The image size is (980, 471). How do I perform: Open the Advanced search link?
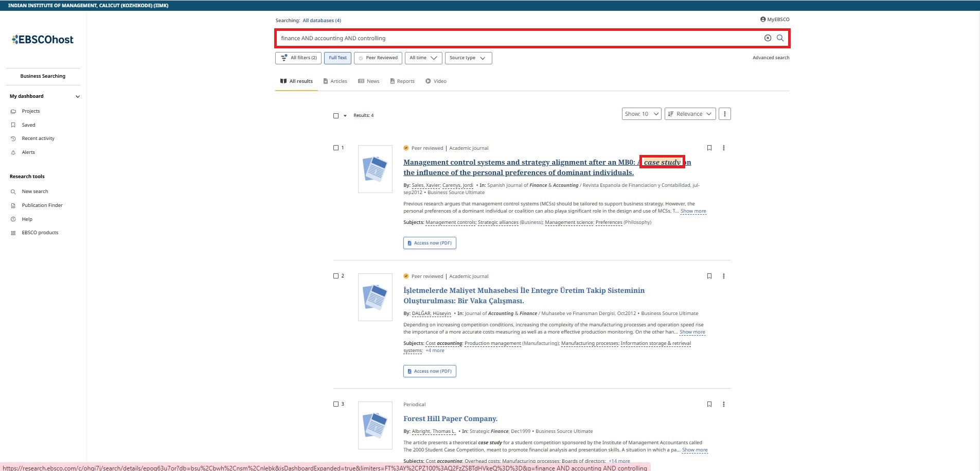pyautogui.click(x=771, y=58)
